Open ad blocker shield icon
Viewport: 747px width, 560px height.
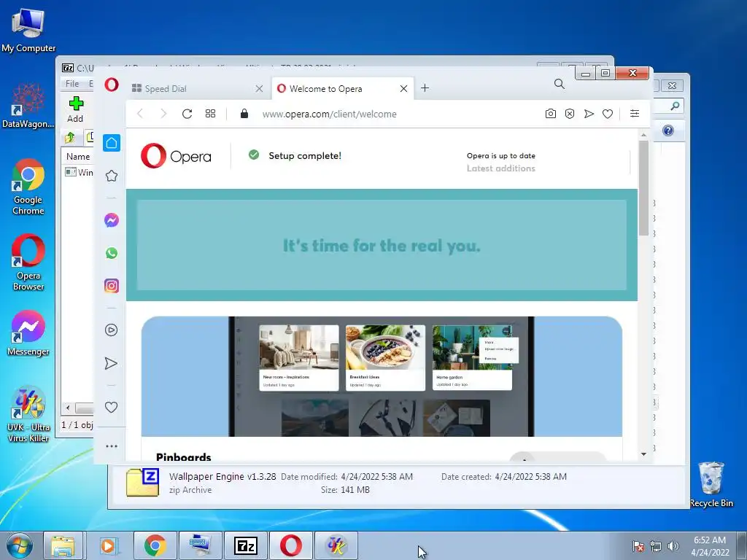point(570,114)
